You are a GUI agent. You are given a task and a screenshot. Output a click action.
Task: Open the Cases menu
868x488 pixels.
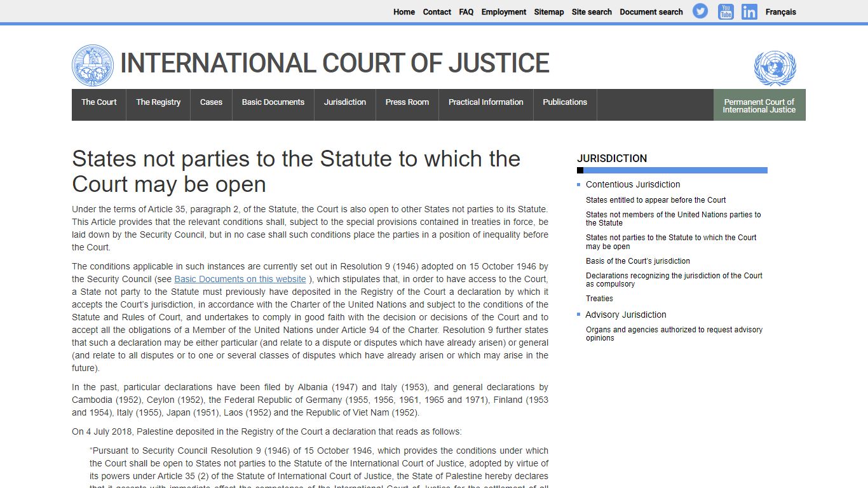pos(211,105)
